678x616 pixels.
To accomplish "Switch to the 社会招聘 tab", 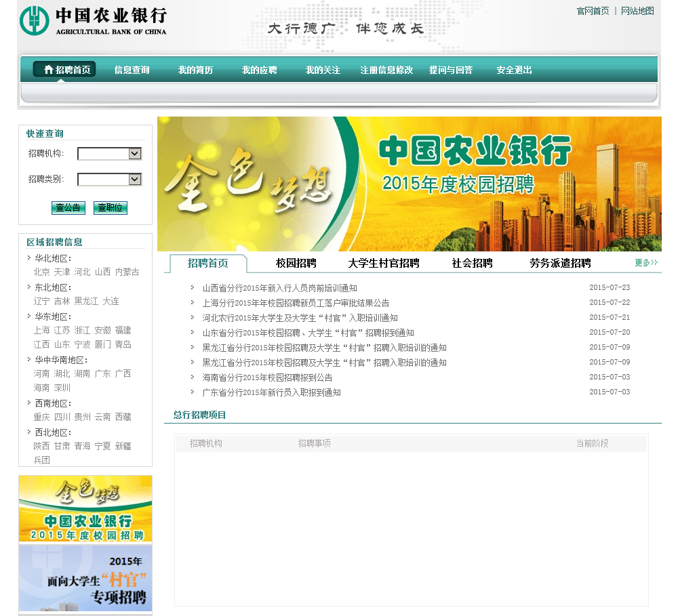I will point(472,263).
